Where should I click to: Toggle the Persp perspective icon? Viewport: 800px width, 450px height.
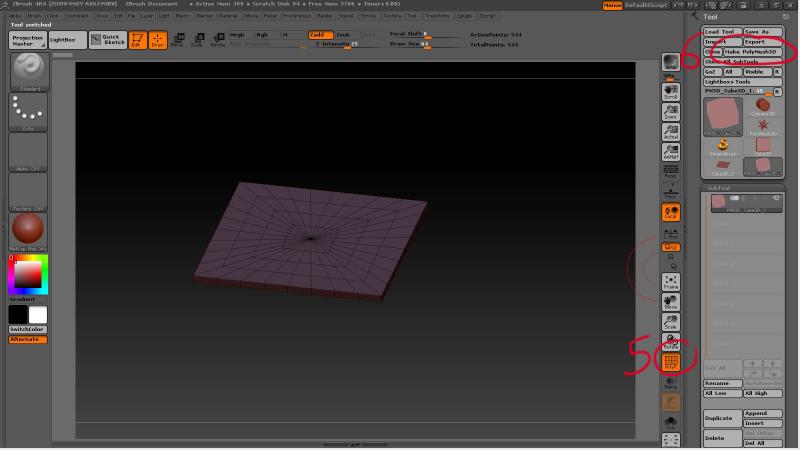pos(670,172)
